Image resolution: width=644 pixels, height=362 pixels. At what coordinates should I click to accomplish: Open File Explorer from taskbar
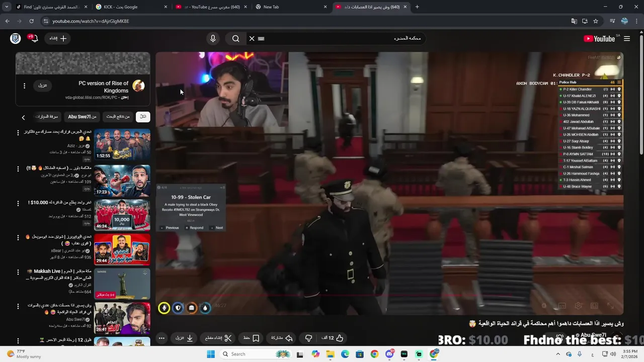(331, 354)
